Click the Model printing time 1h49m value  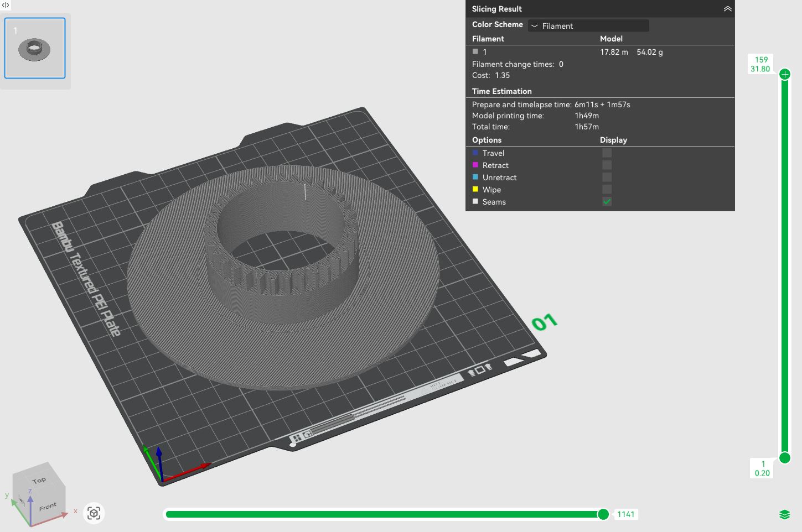(587, 116)
